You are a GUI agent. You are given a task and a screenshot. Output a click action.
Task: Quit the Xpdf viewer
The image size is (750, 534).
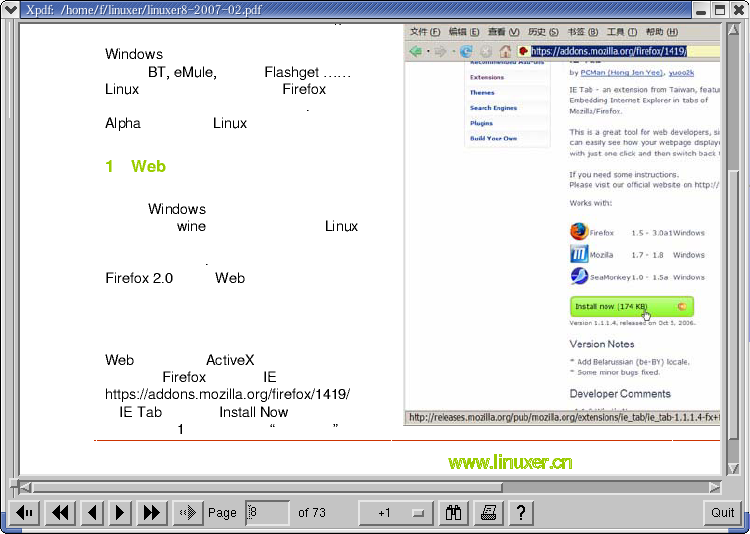[x=722, y=513]
